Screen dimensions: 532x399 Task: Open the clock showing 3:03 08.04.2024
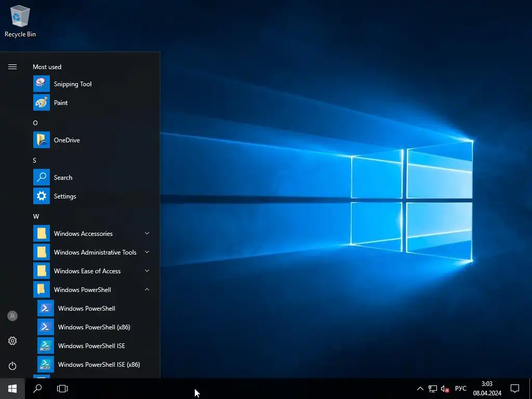coord(487,389)
